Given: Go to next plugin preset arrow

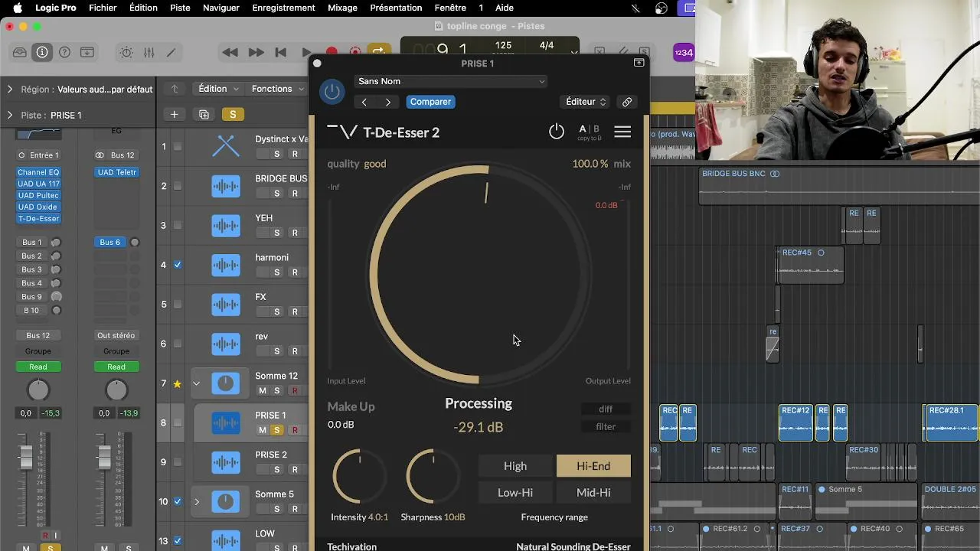Looking at the screenshot, I should coord(388,102).
